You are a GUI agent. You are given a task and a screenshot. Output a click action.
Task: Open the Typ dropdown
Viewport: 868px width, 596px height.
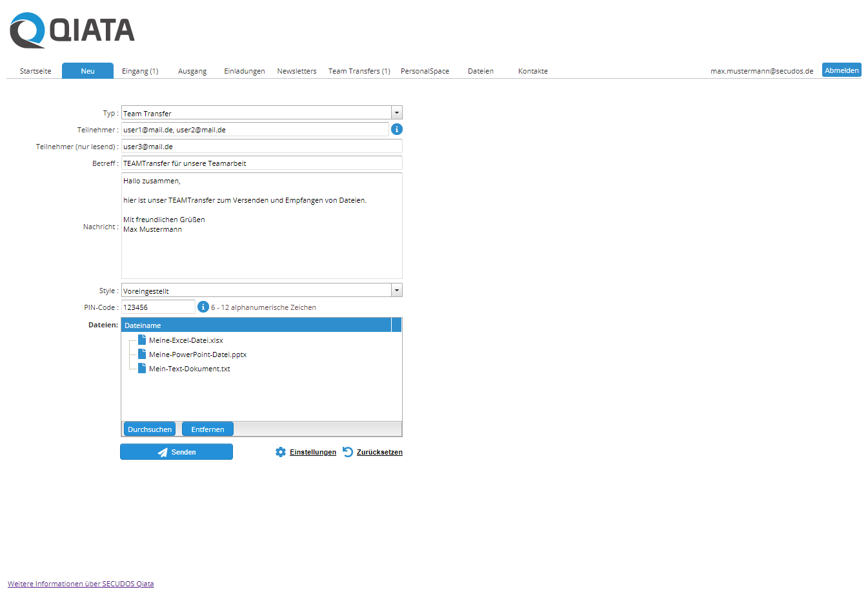point(397,113)
